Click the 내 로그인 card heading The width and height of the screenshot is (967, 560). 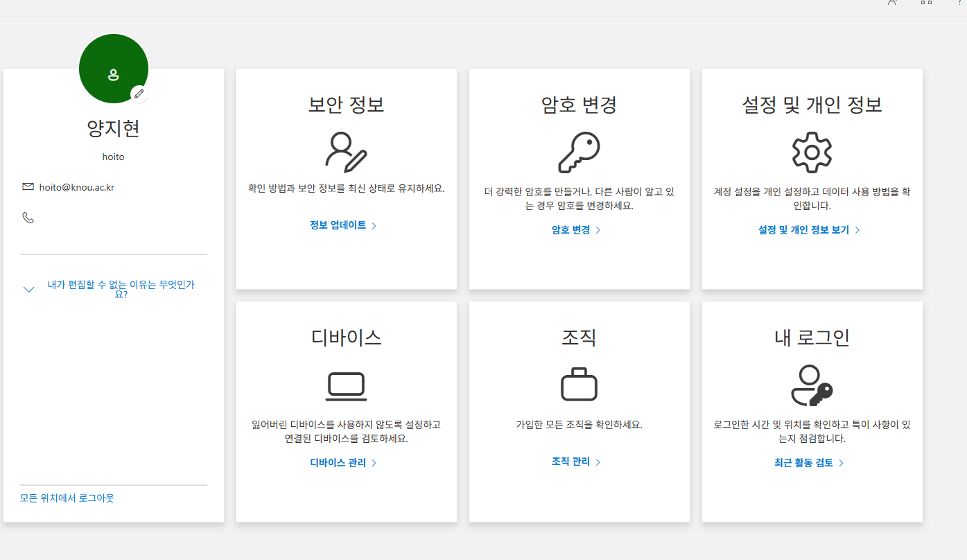pyautogui.click(x=812, y=338)
